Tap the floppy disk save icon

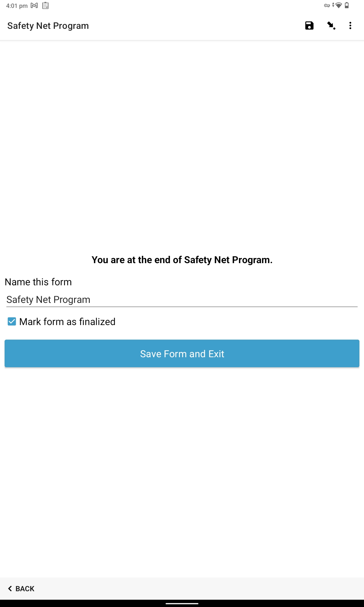pos(309,26)
